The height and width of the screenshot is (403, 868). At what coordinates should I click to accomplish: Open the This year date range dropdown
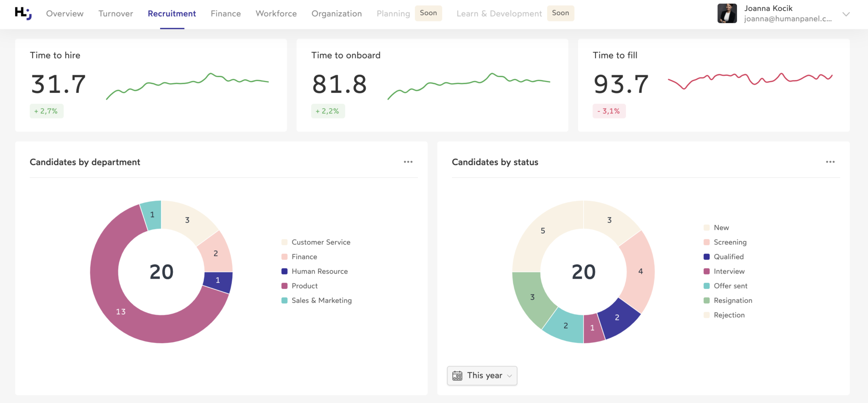(482, 375)
